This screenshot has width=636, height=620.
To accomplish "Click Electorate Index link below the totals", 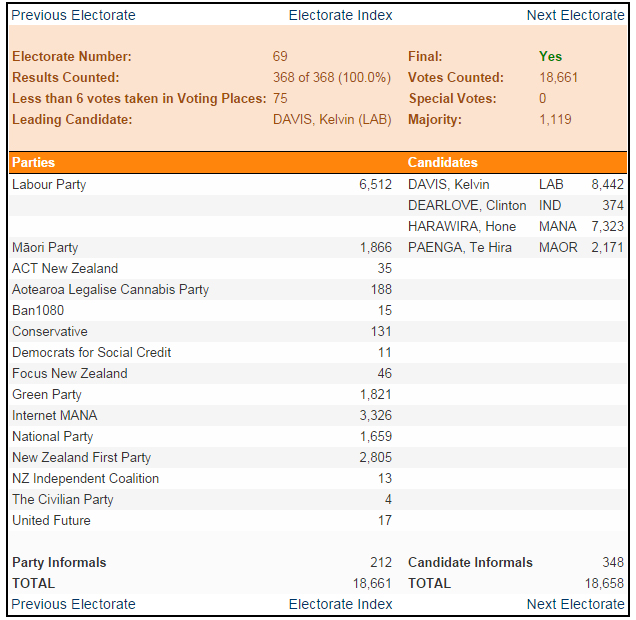I will pyautogui.click(x=340, y=604).
